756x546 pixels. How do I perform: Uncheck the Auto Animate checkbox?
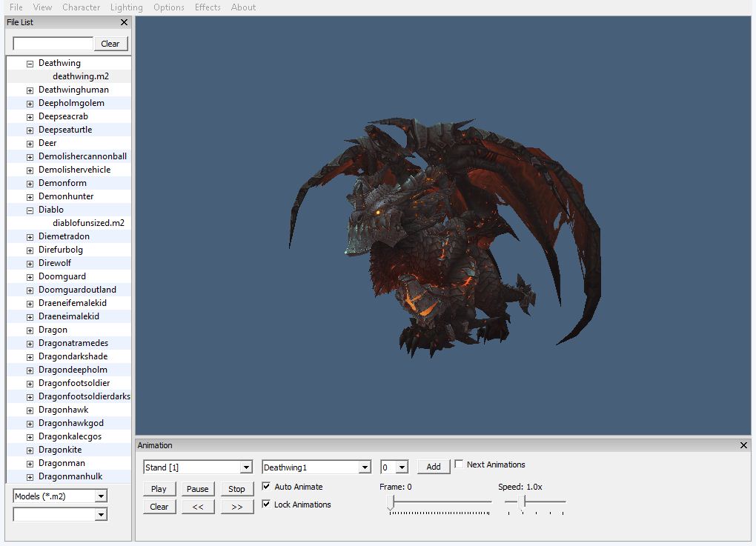tap(267, 487)
